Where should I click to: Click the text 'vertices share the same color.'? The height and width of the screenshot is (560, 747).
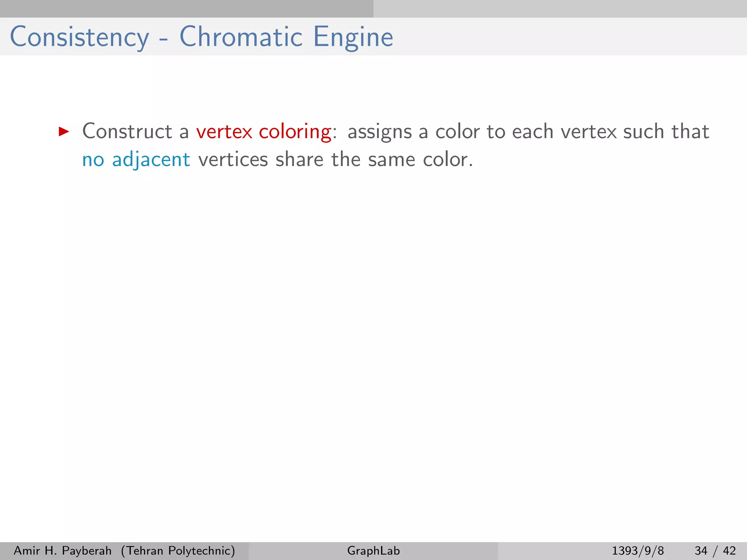pyautogui.click(x=336, y=160)
